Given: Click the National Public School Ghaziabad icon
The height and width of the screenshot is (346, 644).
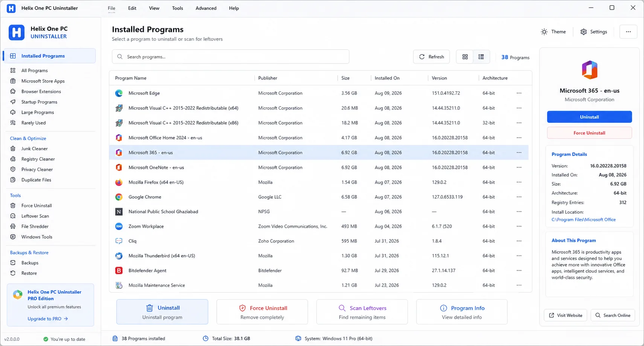Looking at the screenshot, I should coord(119,212).
